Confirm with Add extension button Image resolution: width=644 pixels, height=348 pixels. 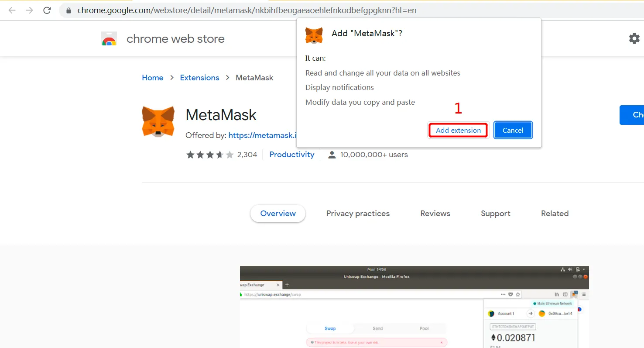pyautogui.click(x=458, y=130)
